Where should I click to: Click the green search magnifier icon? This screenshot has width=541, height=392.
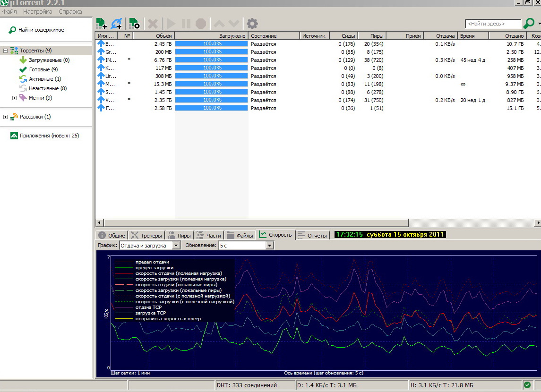click(x=529, y=23)
